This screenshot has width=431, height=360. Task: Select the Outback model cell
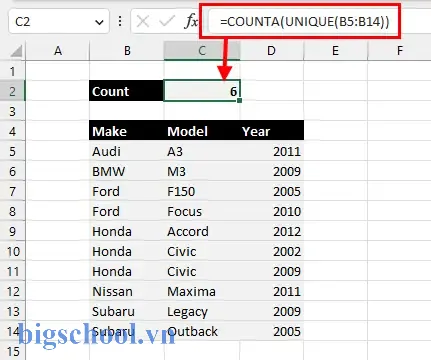[202, 331]
